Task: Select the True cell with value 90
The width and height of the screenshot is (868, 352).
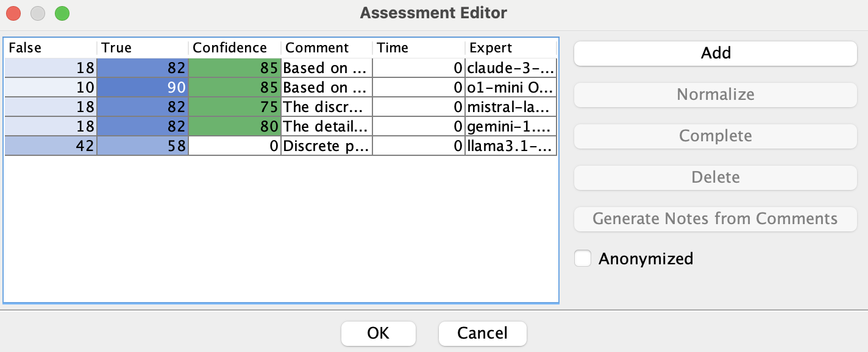Action: (143, 88)
